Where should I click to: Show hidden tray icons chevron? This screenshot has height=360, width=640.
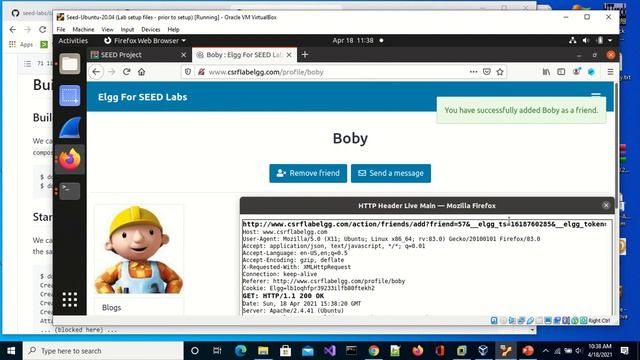pyautogui.click(x=545, y=351)
